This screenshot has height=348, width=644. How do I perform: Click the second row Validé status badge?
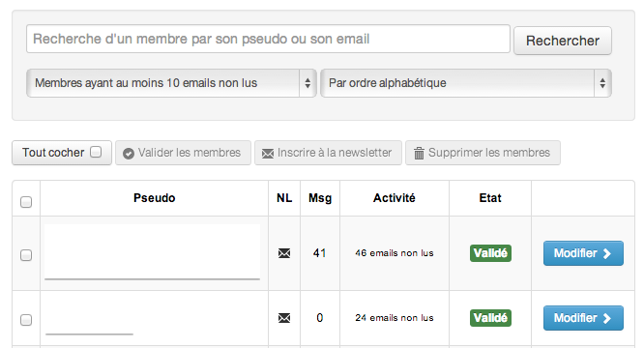490,318
